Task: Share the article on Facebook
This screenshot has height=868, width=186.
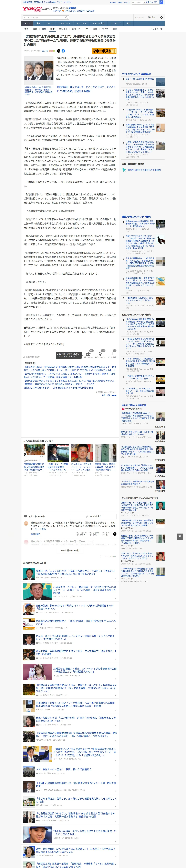Action: click(x=63, y=51)
